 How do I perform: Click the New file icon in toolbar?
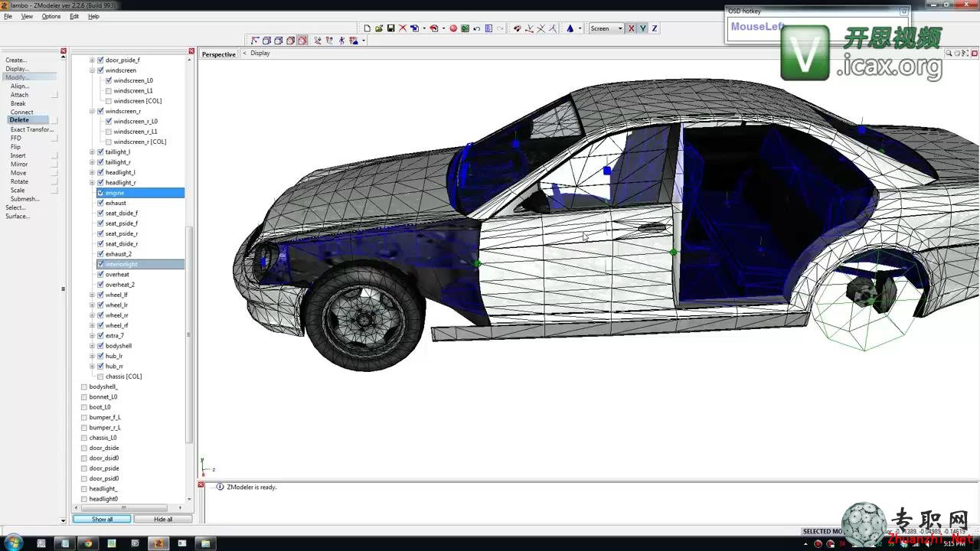point(367,28)
